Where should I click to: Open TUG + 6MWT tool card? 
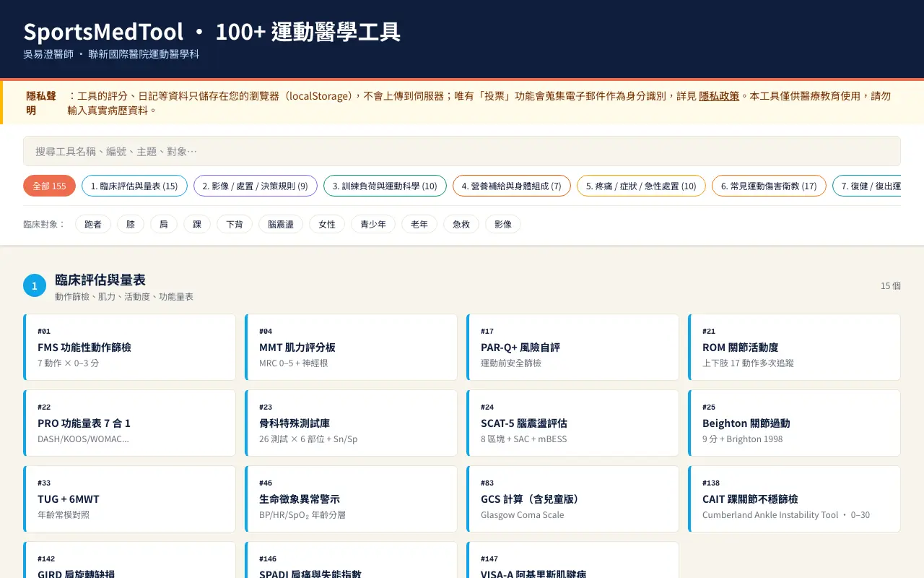130,499
